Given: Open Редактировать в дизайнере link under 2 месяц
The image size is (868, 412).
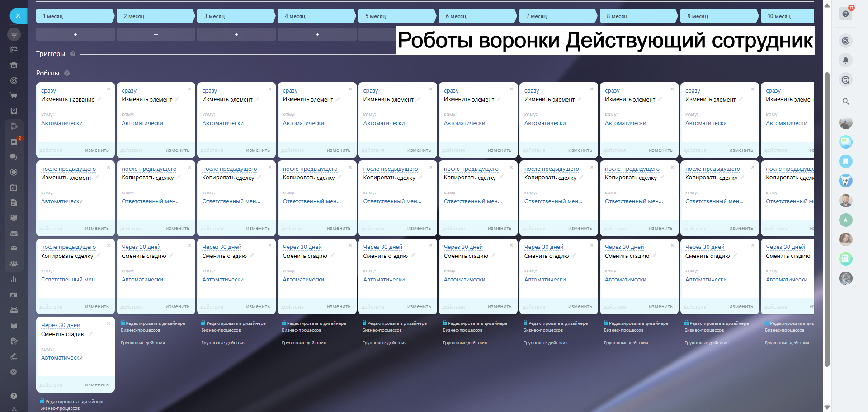Looking at the screenshot, I should 153,327.
